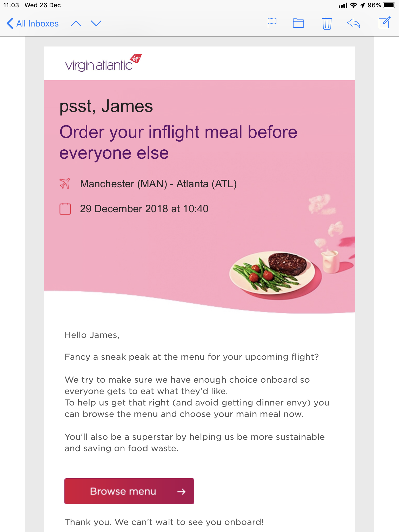Open the reply arrow options
Screen dimensions: 399x532
pyautogui.click(x=354, y=23)
